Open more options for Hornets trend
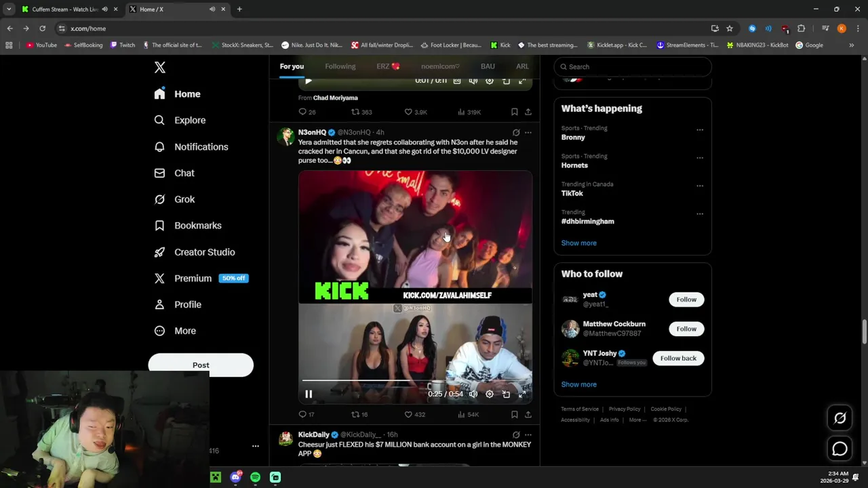This screenshot has width=868, height=488. [700, 158]
